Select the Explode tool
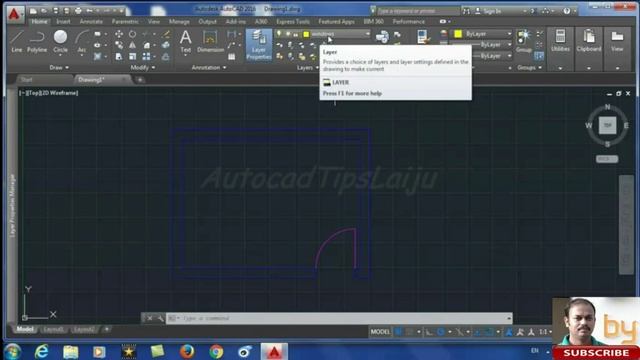Image resolution: width=640 pixels, height=360 pixels. [x=166, y=45]
